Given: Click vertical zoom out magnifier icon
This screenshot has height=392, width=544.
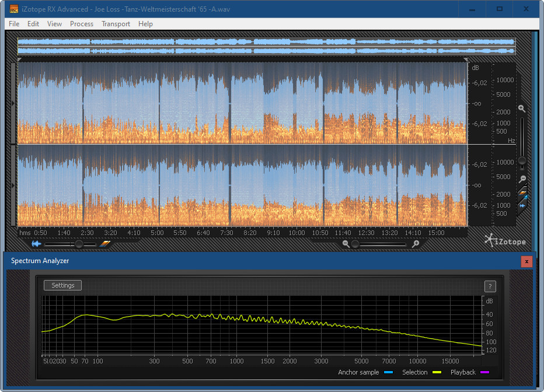Looking at the screenshot, I should point(522,179).
